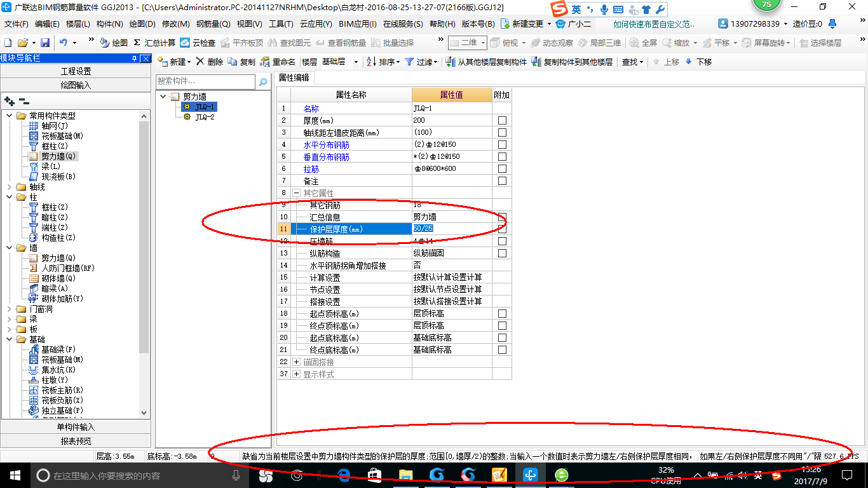The image size is (868, 488).
Task: Open 新建变更 in menu bar
Action: coord(526,24)
